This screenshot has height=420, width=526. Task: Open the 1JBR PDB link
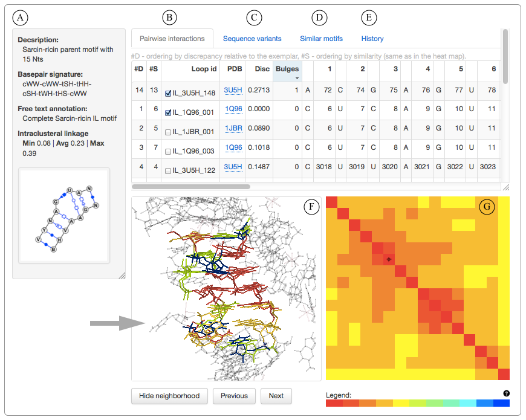(233, 129)
